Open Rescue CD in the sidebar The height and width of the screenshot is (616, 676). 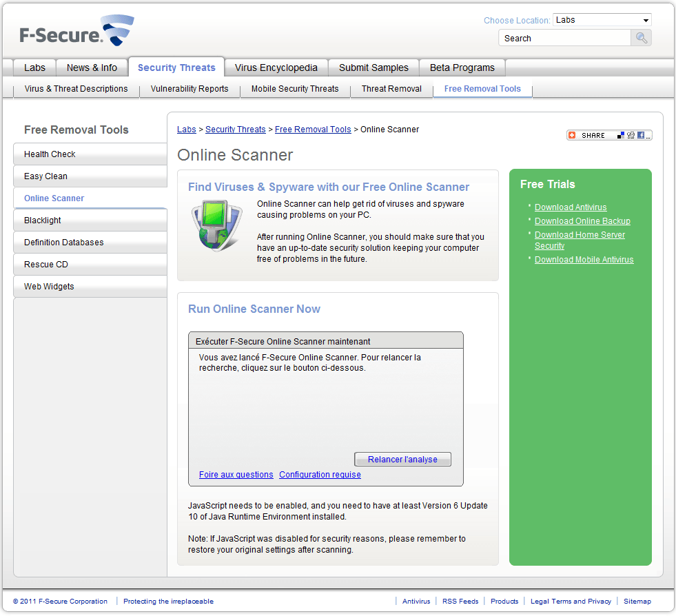(x=90, y=265)
